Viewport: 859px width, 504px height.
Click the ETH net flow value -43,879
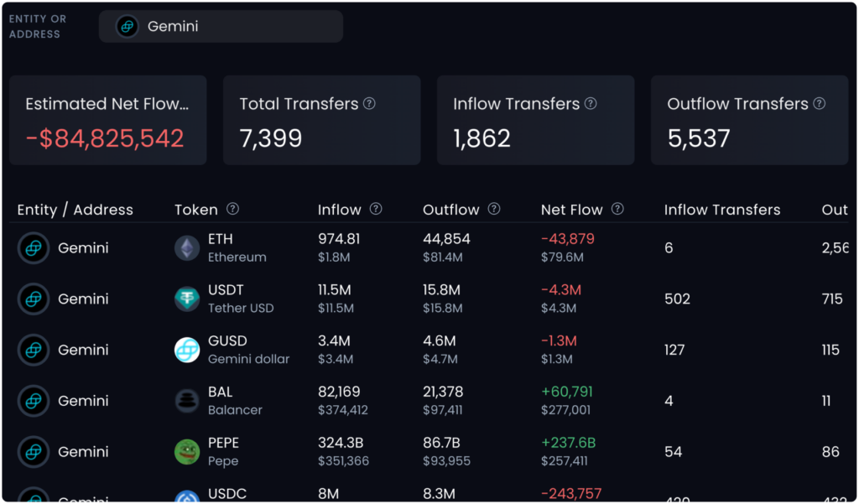click(568, 239)
